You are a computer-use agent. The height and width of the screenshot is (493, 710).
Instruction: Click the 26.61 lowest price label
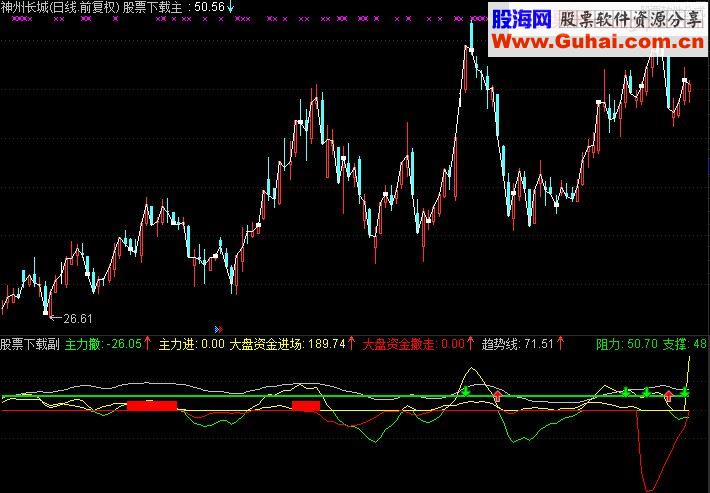pyautogui.click(x=78, y=319)
